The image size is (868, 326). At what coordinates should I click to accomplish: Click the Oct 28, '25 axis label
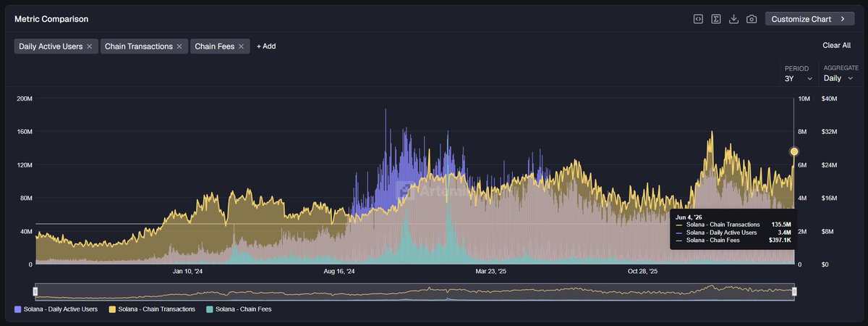642,272
